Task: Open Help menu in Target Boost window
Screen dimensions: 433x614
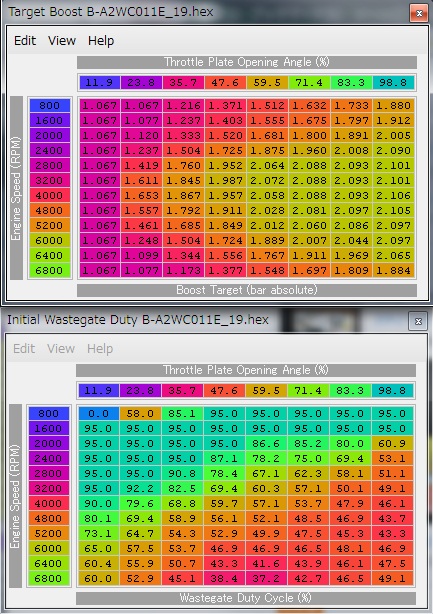Action: click(x=101, y=40)
